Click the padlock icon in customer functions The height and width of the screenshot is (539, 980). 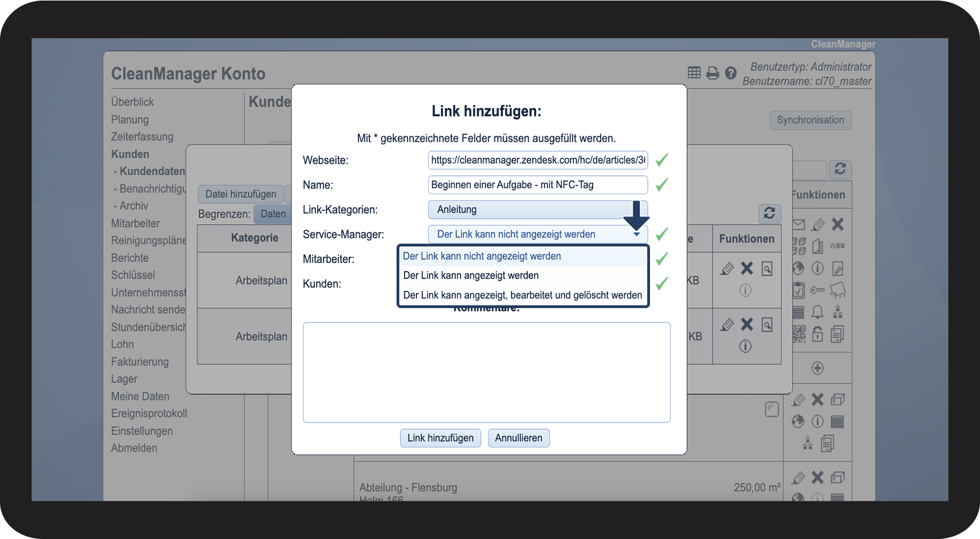(817, 334)
